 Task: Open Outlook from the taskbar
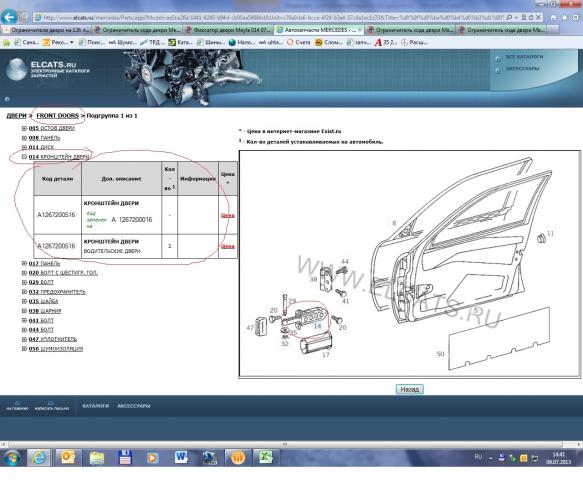pyautogui.click(x=68, y=458)
